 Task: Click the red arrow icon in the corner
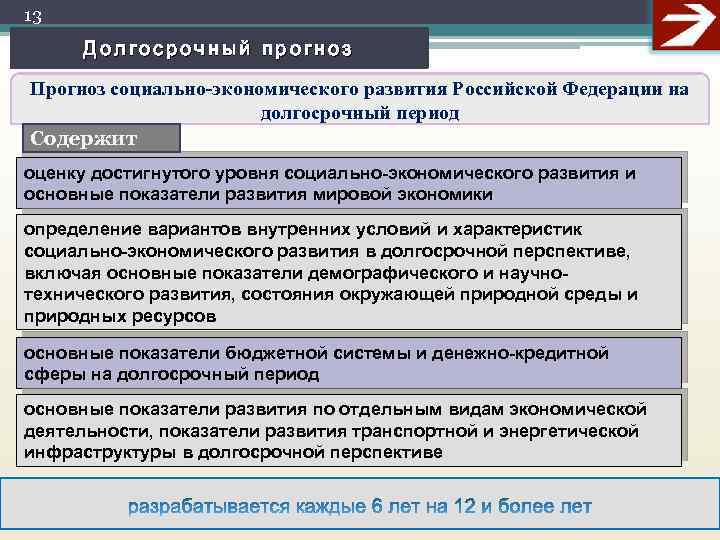pyautogui.click(x=686, y=24)
